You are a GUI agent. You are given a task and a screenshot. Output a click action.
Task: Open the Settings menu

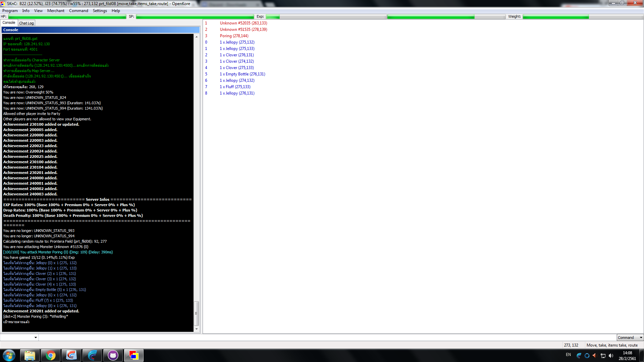(100, 10)
